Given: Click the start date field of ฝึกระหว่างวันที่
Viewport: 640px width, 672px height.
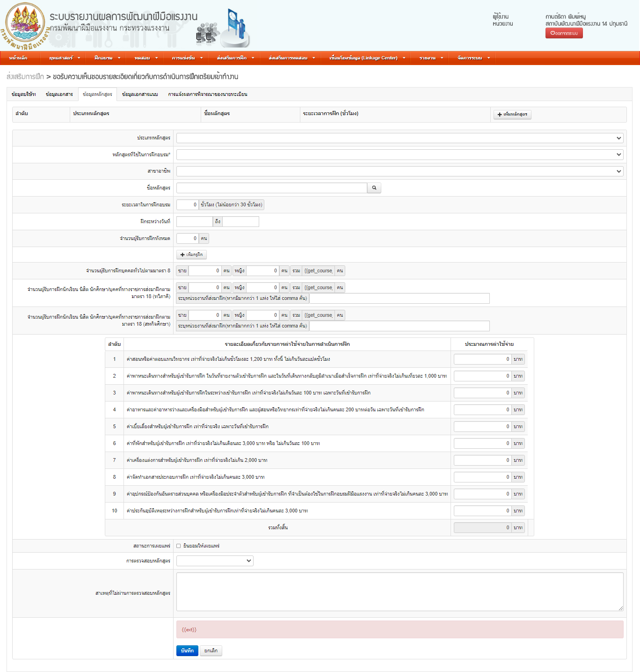Looking at the screenshot, I should [195, 221].
